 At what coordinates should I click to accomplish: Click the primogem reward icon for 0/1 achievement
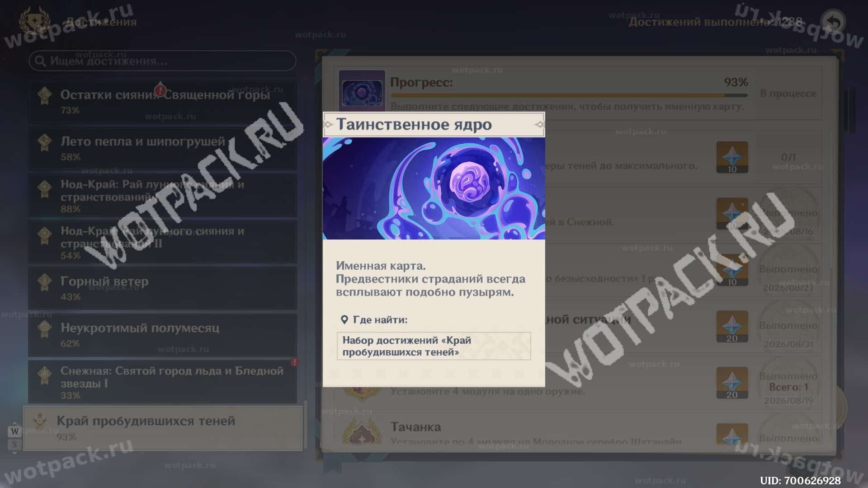click(x=732, y=157)
